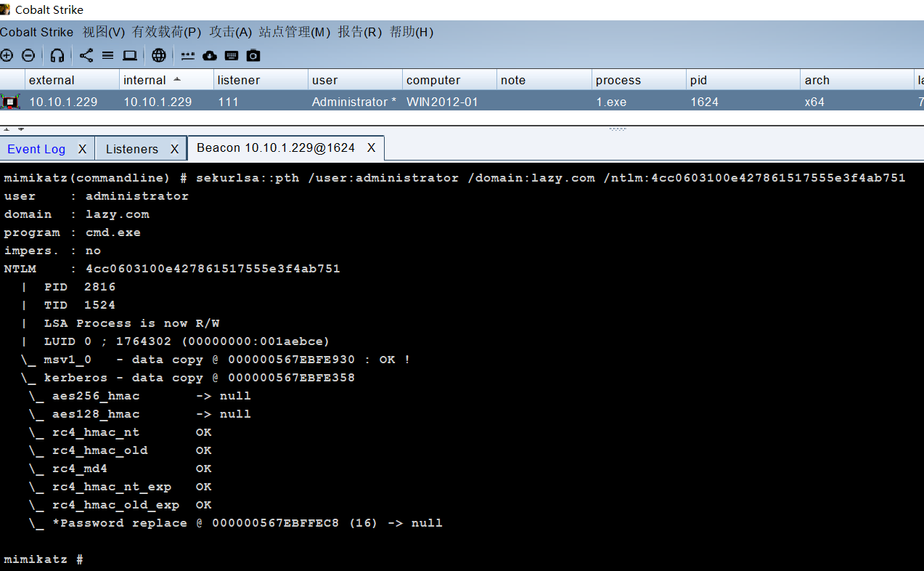View screenshots with the camera icon

click(x=253, y=55)
